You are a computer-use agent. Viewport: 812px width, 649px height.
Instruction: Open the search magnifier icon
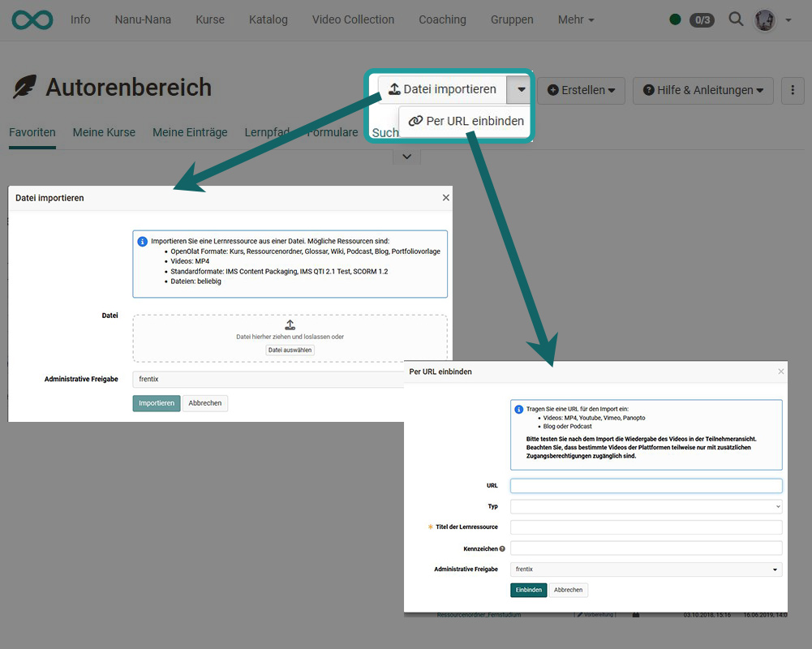tap(736, 19)
